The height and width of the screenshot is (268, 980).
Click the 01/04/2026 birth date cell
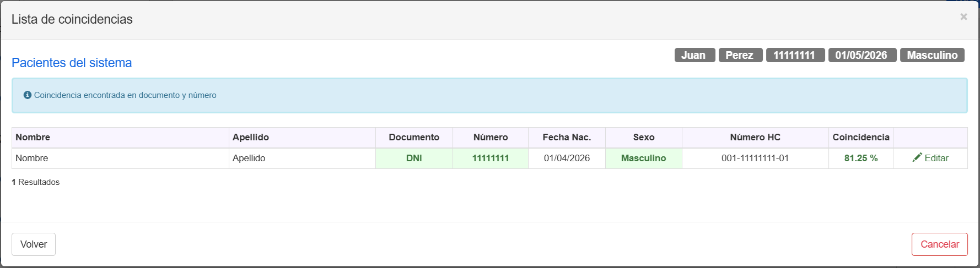[x=567, y=158]
